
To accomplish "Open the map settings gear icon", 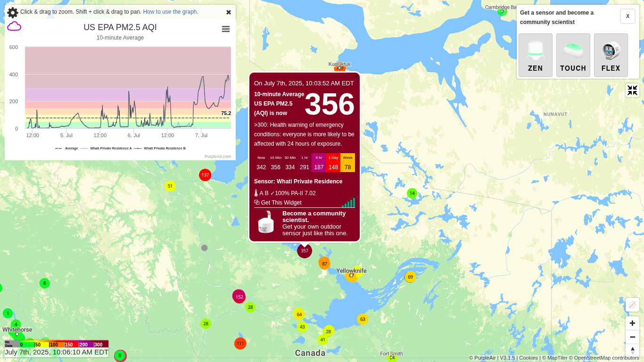I will pos(13,13).
